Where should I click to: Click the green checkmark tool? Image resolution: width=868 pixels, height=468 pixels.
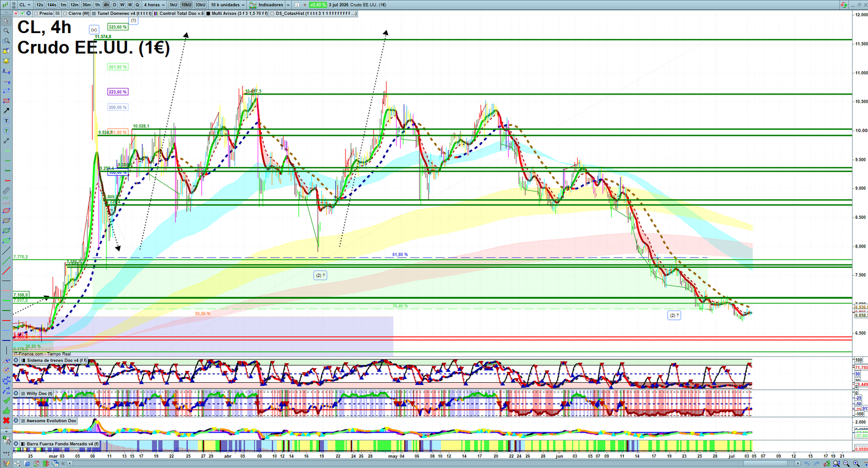point(6,401)
